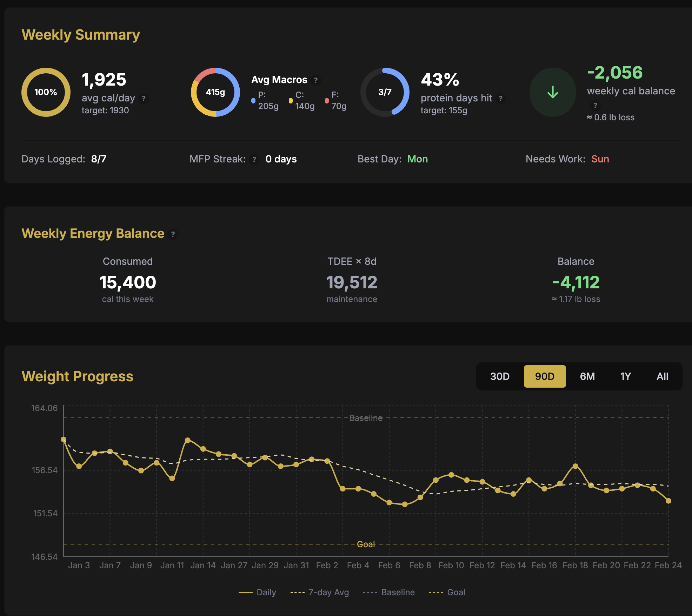The width and height of the screenshot is (692, 616).
Task: Select the 6M weight view tab
Action: [587, 376]
